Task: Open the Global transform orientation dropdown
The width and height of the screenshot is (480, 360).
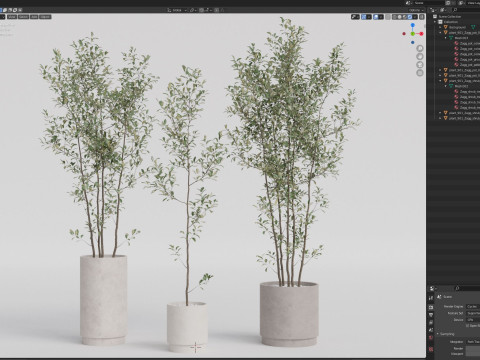Action: coord(177,10)
